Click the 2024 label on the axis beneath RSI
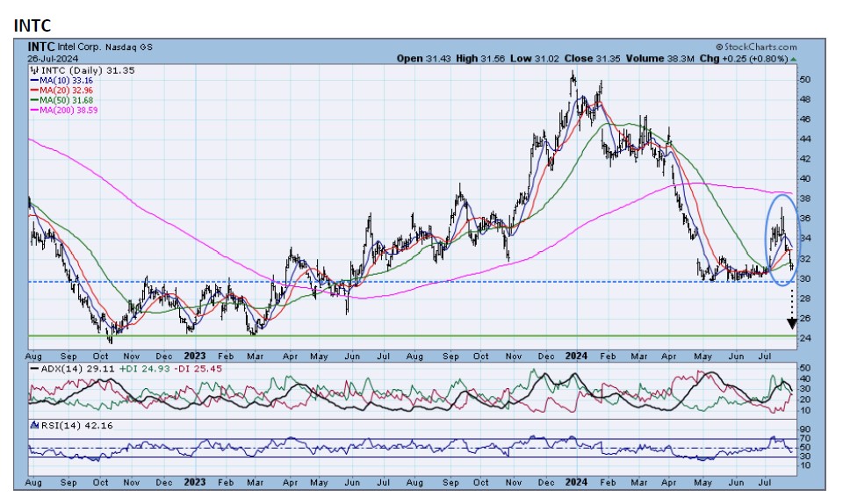The height and width of the screenshot is (504, 850). coord(576,482)
